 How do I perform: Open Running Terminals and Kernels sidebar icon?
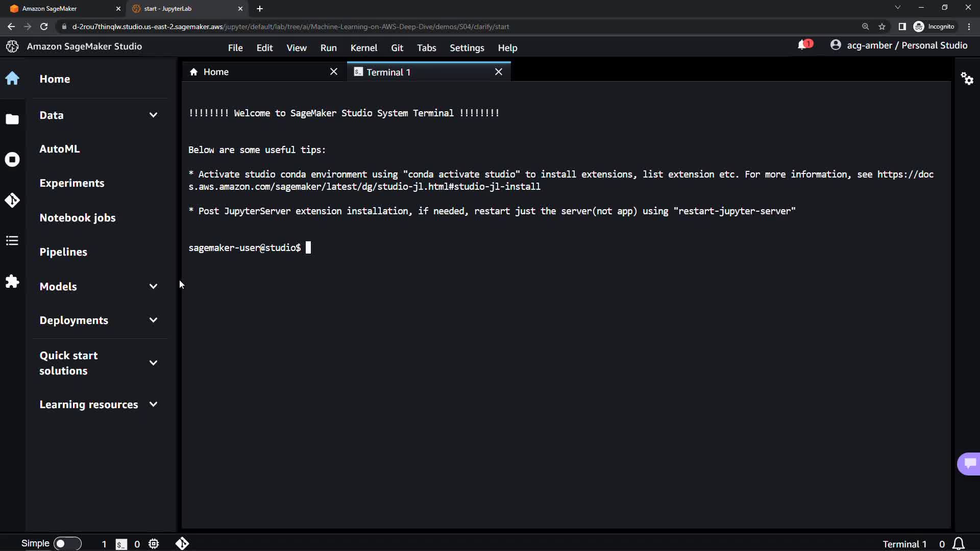click(x=12, y=160)
